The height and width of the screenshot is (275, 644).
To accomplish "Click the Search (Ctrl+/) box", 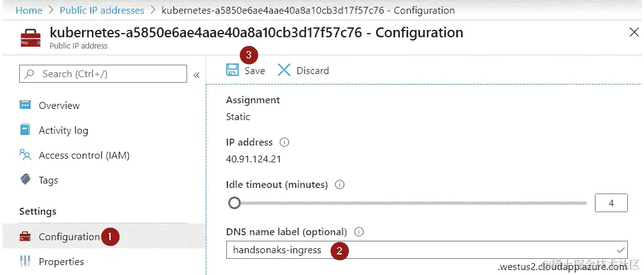I will [103, 74].
